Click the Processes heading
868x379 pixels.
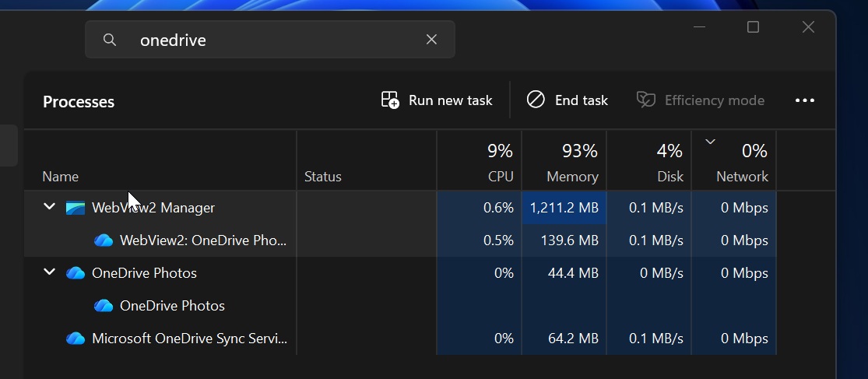79,102
